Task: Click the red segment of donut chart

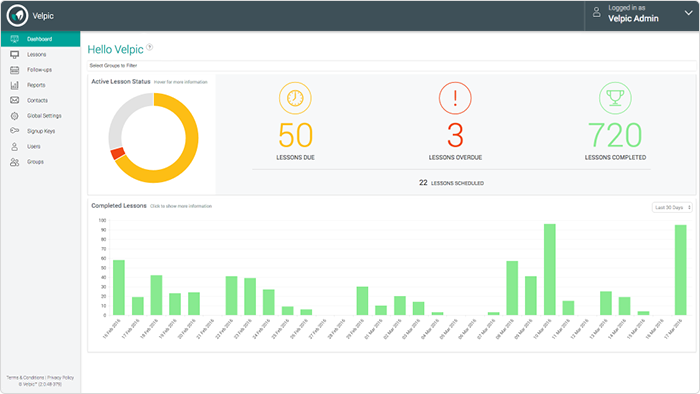Action: (x=118, y=153)
